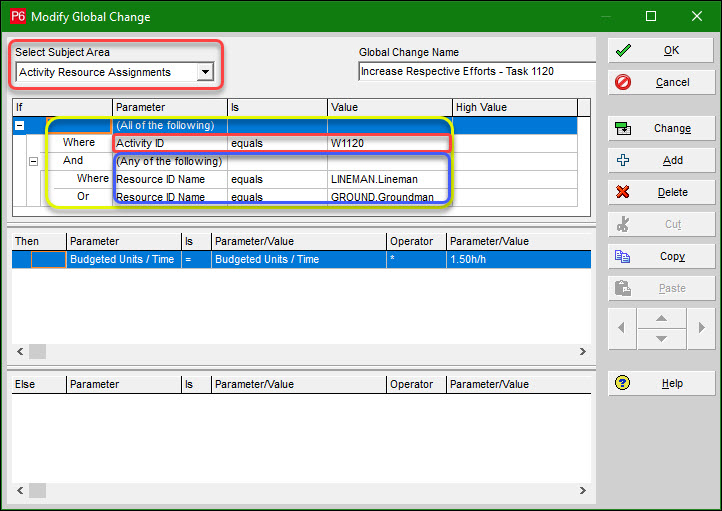The image size is (722, 511).
Task: Click the Copy pages icon
Action: tap(623, 256)
